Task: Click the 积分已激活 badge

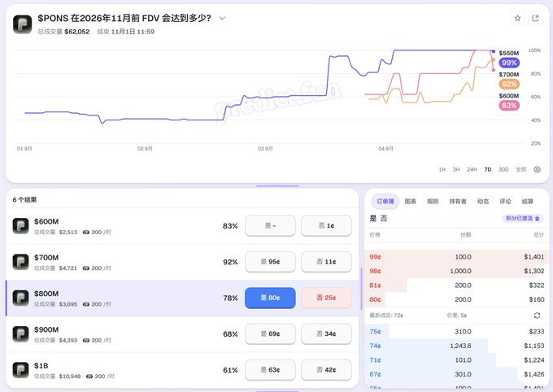Action: click(523, 219)
